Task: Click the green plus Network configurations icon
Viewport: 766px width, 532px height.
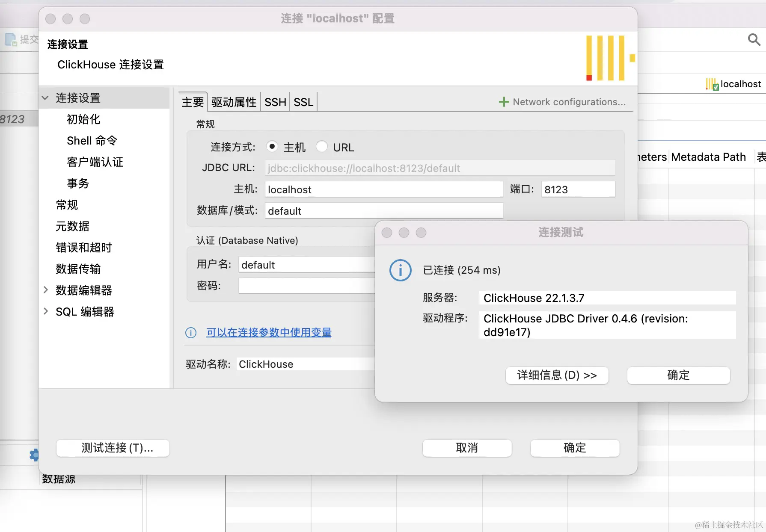Action: click(504, 102)
